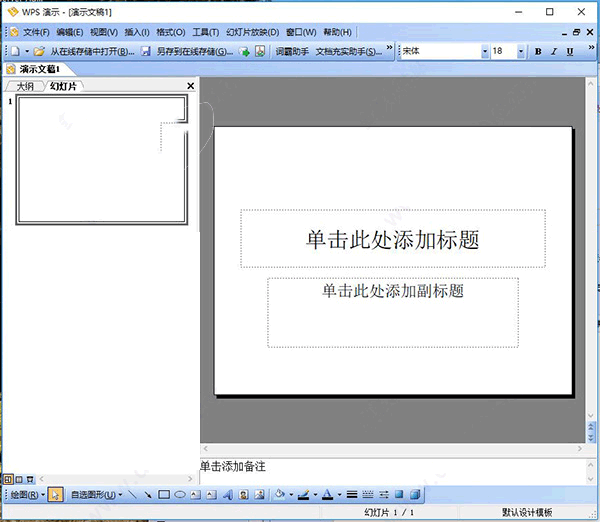Open the 3-D Style options
The width and height of the screenshot is (600, 522).
(415, 495)
